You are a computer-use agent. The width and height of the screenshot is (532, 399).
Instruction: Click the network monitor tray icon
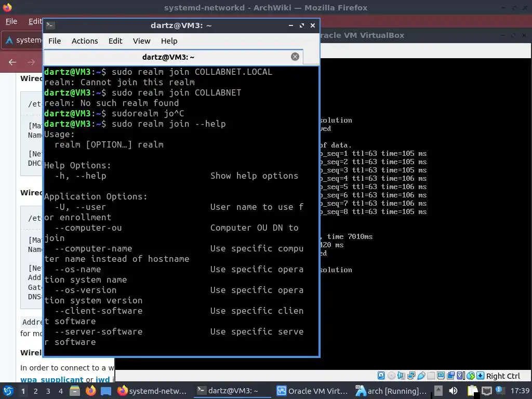(x=486, y=391)
